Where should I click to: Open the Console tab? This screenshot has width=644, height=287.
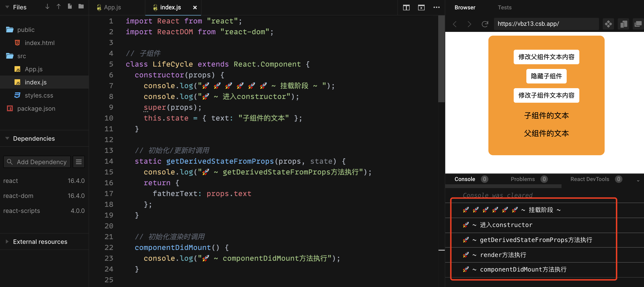coord(464,179)
